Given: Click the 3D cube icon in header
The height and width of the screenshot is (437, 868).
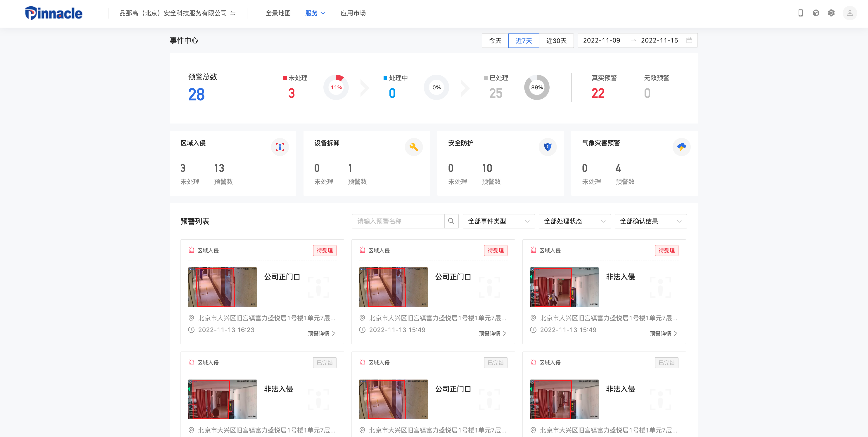Looking at the screenshot, I should click(816, 13).
